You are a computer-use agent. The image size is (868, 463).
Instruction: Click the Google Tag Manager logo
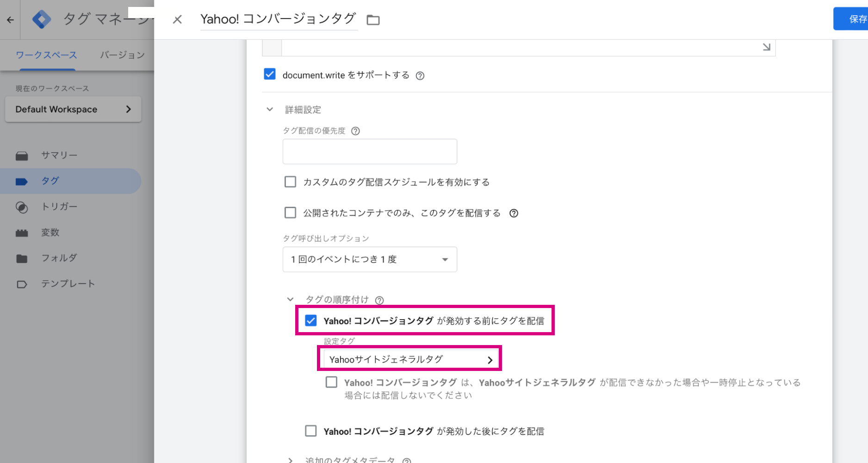pos(42,19)
